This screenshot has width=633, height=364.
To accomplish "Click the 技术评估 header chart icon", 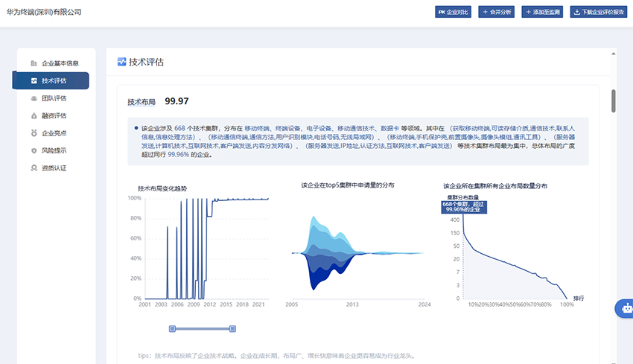I will tap(121, 62).
